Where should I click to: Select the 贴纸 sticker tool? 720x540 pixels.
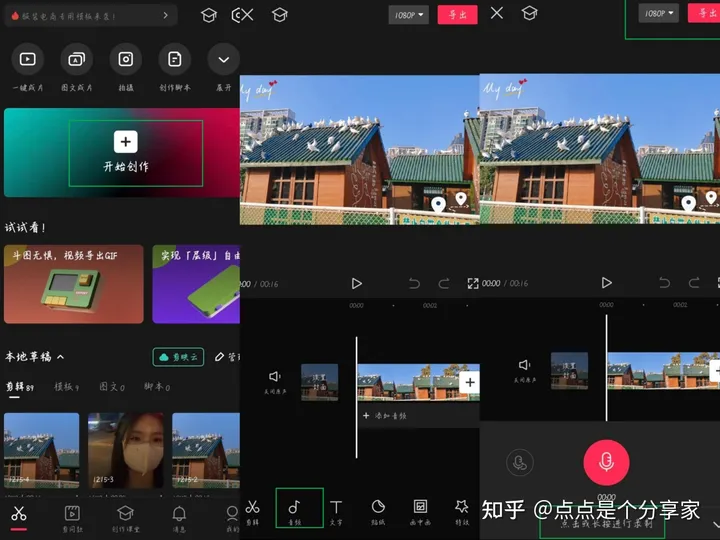(378, 512)
